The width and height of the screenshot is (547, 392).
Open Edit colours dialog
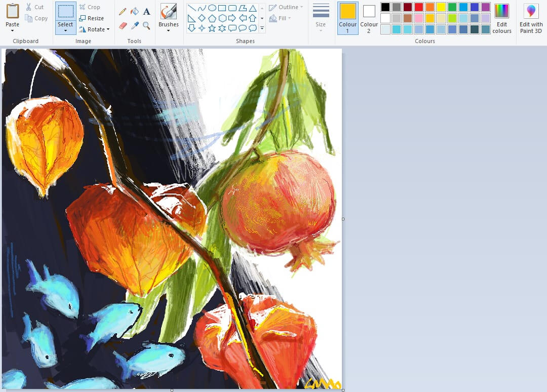(501, 18)
